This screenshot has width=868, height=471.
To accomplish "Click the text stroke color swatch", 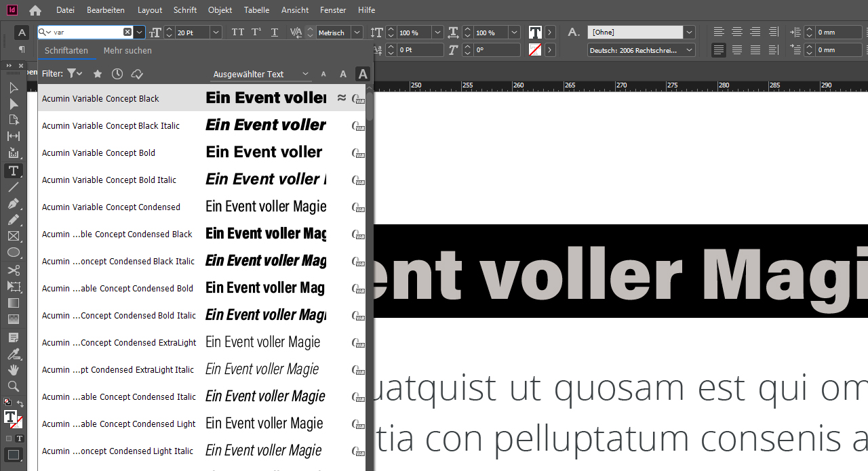I will point(536,49).
